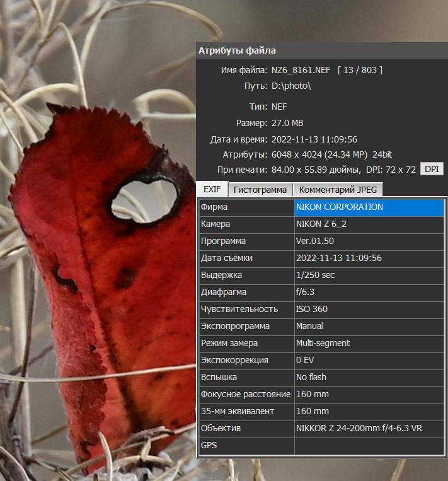Click the DPI: 72 x 72 text

(x=391, y=170)
